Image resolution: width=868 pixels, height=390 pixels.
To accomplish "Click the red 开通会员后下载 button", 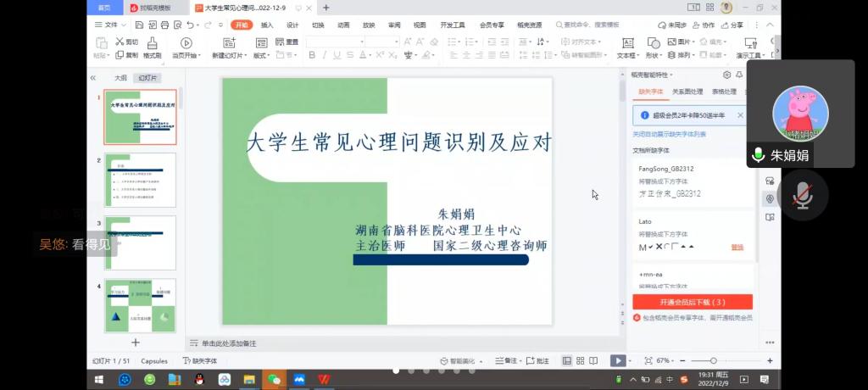I will point(693,302).
